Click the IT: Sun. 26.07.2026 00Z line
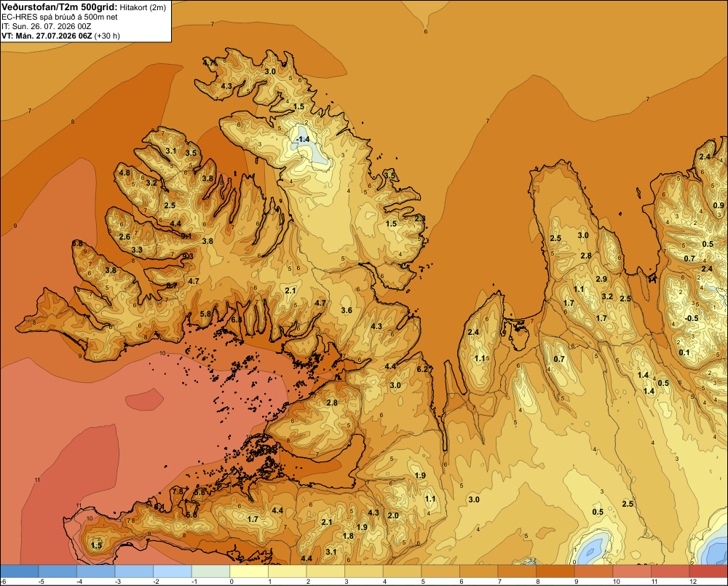The image size is (728, 586). [x=47, y=26]
